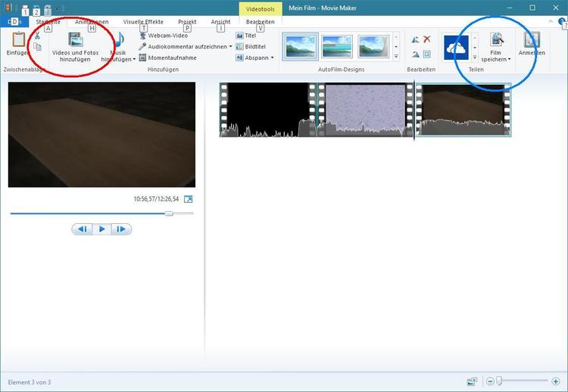568x392 pixels.
Task: Click Videos und Fotos hinzufügen
Action: [75, 47]
